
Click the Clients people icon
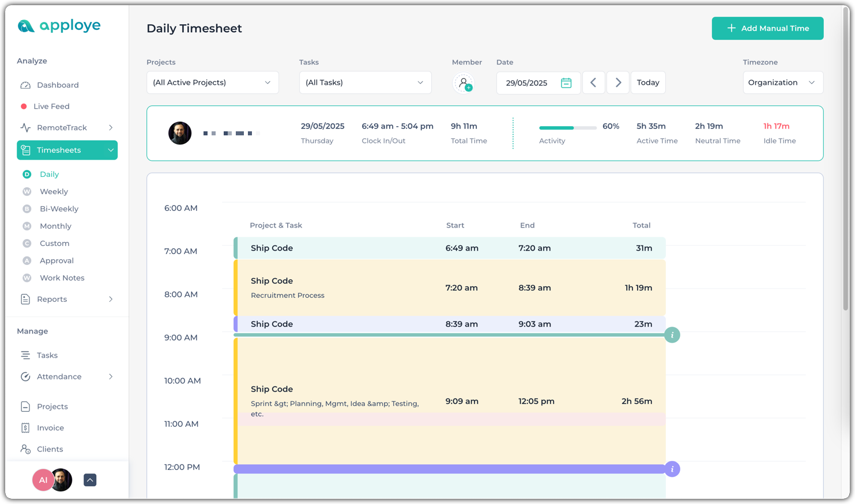click(25, 449)
